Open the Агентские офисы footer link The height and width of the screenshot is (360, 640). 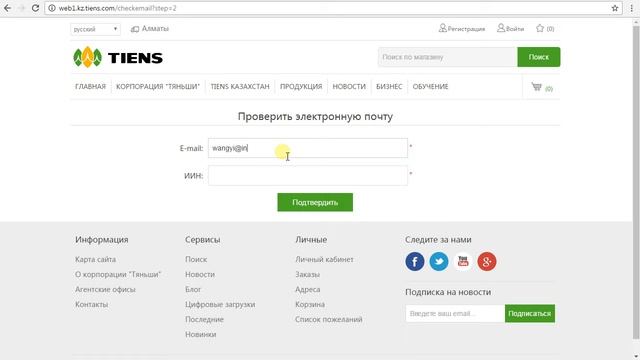click(x=105, y=289)
